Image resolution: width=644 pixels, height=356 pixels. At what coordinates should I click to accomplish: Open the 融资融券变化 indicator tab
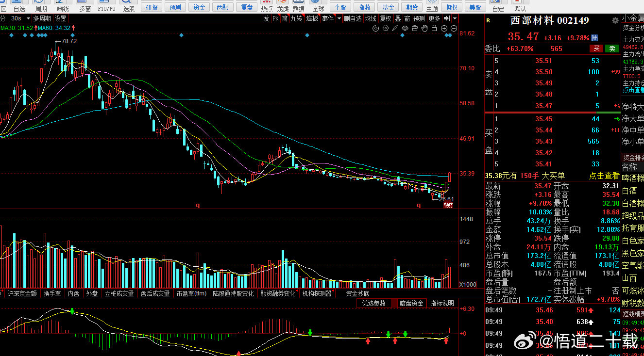pyautogui.click(x=278, y=293)
